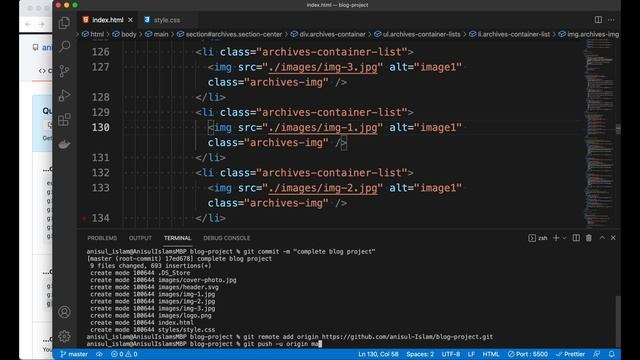
Task: Select li.archives-container-list breadcrumb
Action: 509,34
